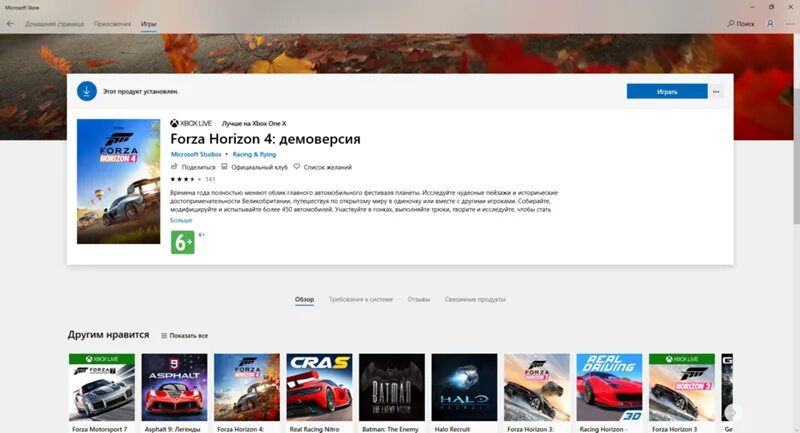This screenshot has width=800, height=433.
Task: Open Racing Horizon Real Driving tile
Action: click(x=609, y=392)
